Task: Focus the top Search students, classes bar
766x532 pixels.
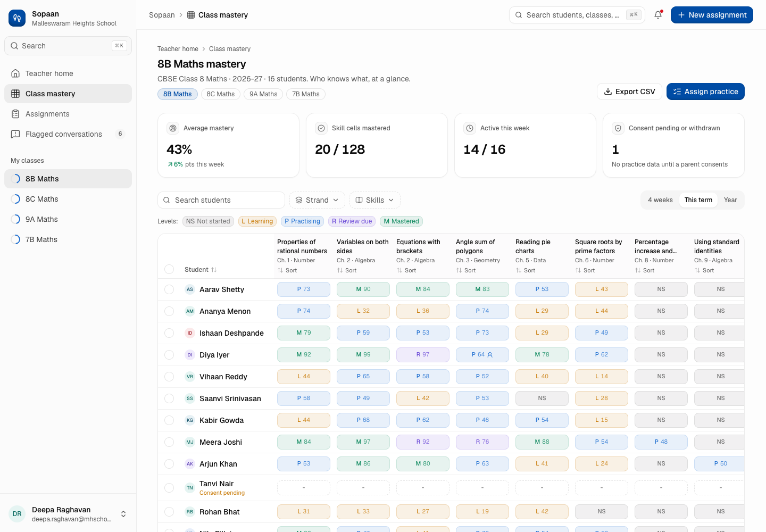Action: [577, 15]
